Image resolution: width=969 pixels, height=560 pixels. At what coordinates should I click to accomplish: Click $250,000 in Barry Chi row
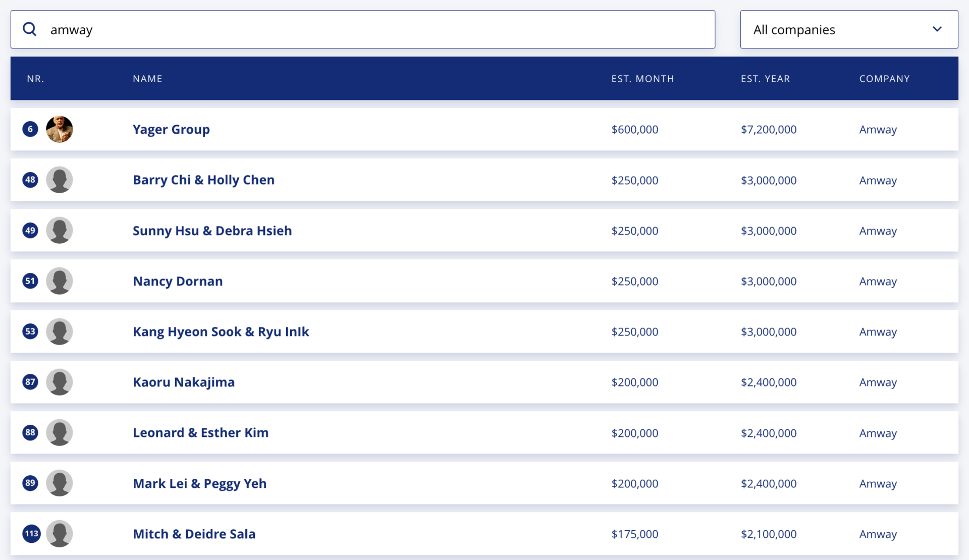634,180
